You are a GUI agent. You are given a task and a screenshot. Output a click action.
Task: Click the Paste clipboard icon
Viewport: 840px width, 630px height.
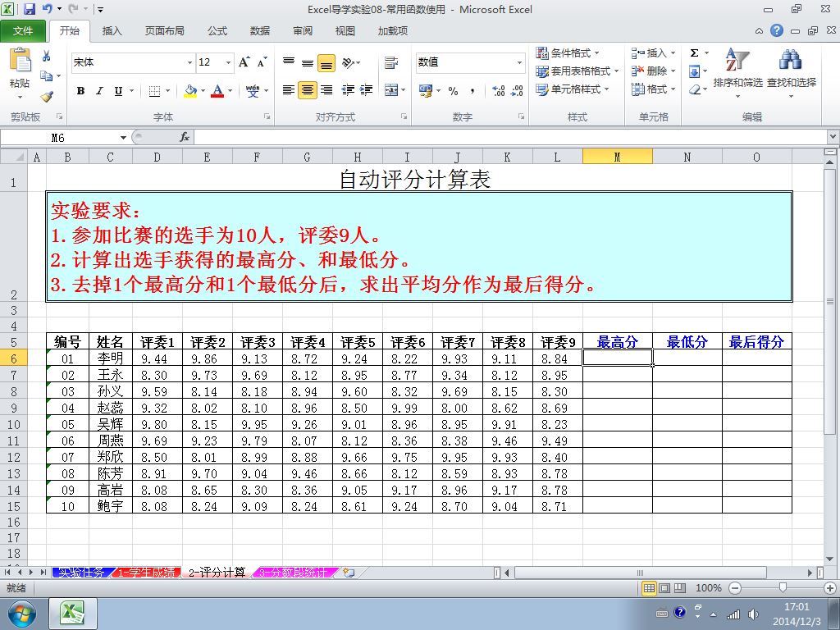[20, 61]
